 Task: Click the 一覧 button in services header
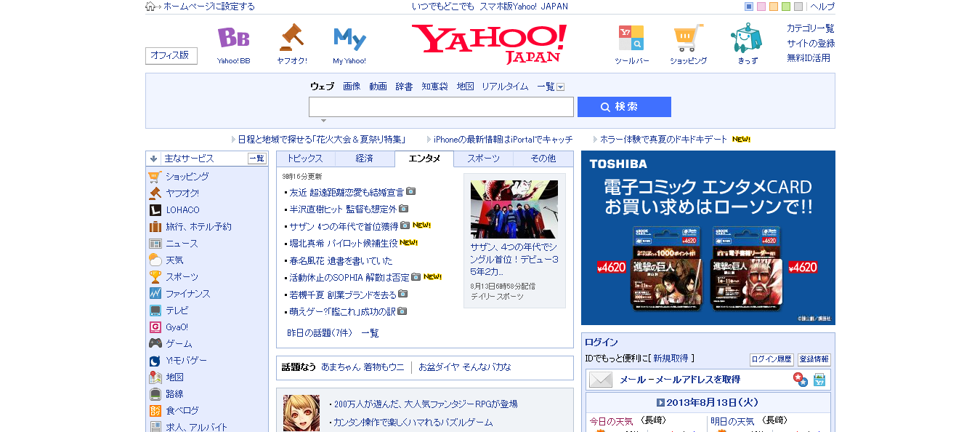coord(257,159)
